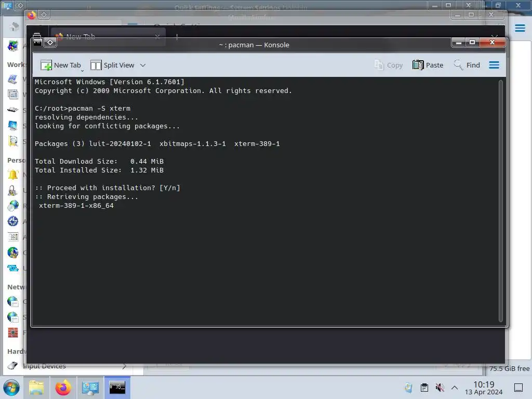Open a new tab with Firefox plus button
Viewport: 532px width, 399px height.
pos(177,37)
